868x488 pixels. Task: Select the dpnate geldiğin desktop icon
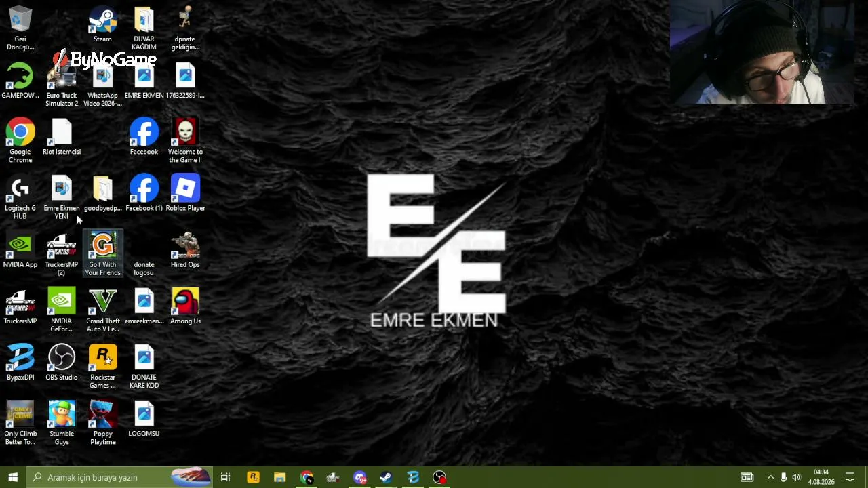(185, 28)
